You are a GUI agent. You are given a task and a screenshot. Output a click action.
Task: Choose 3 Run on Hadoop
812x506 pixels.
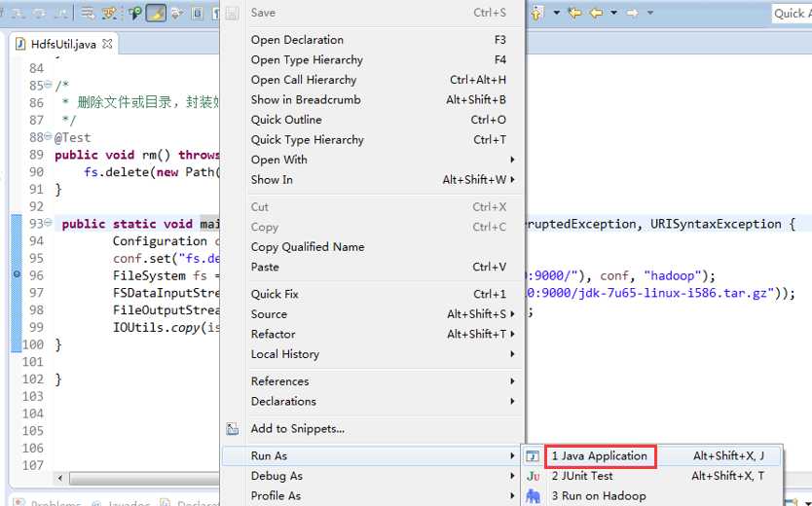(651, 496)
